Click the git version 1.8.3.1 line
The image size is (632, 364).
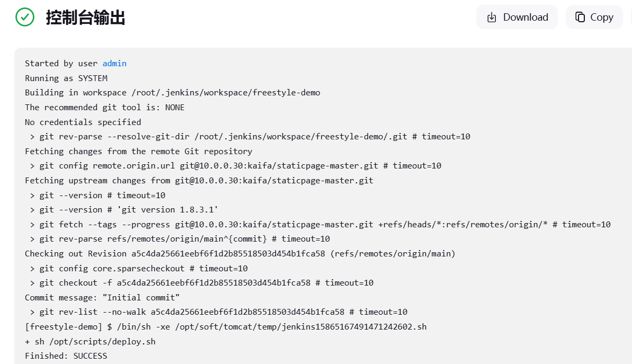[x=129, y=210]
